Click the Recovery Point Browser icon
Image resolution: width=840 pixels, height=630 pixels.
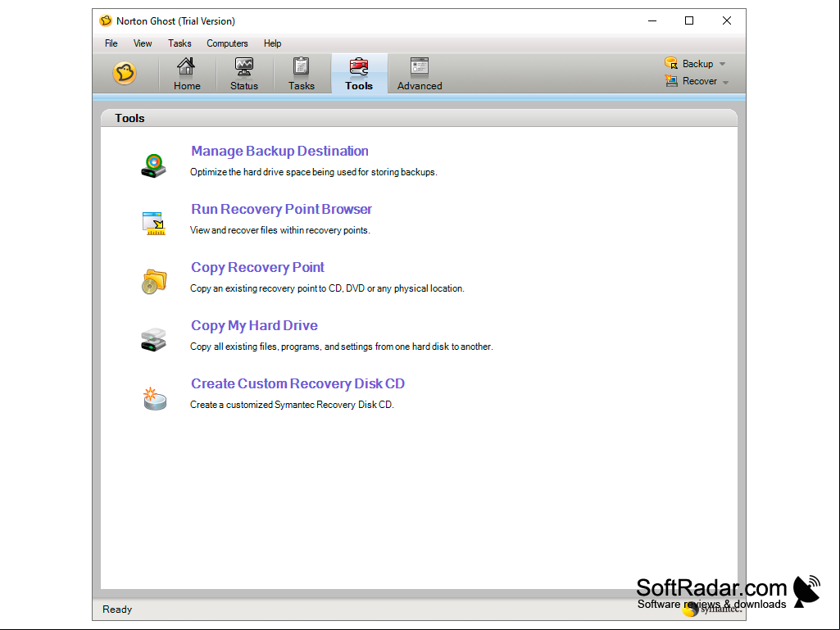coord(154,224)
